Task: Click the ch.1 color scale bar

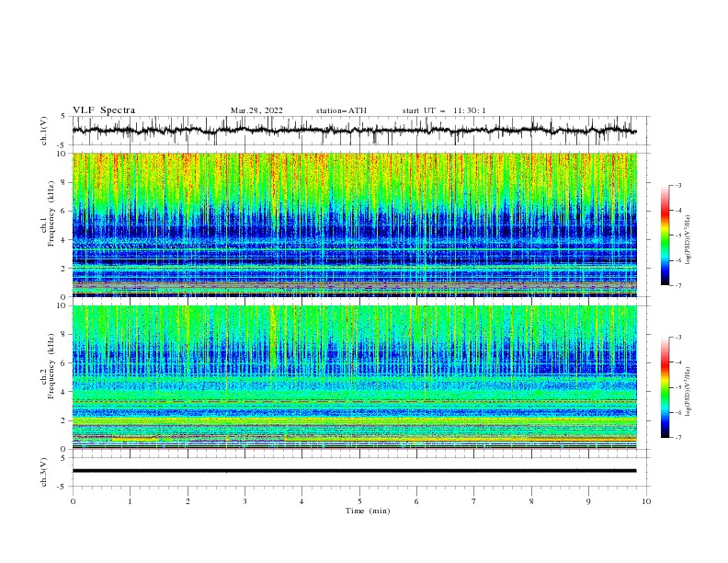Action: click(665, 236)
